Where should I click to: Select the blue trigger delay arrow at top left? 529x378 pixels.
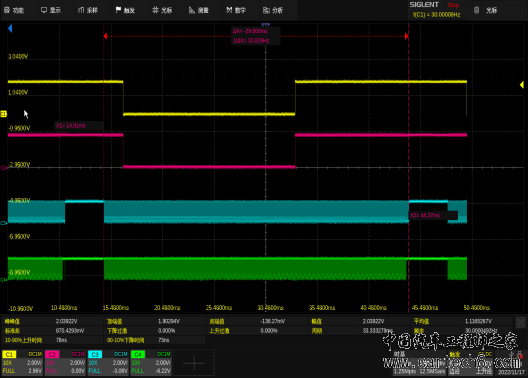point(10,29)
